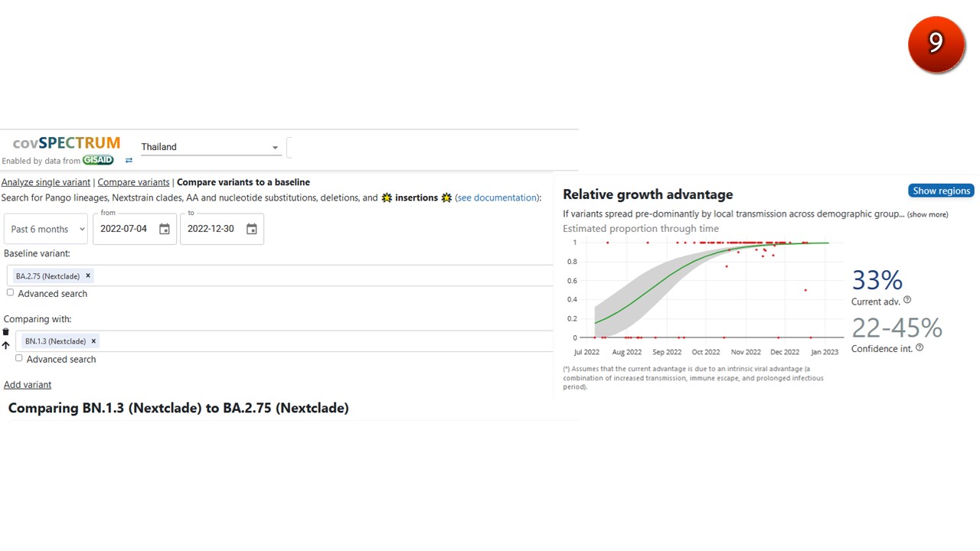Open the 'to' date calendar picker
Viewport: 980px width, 551px height.
(251, 229)
